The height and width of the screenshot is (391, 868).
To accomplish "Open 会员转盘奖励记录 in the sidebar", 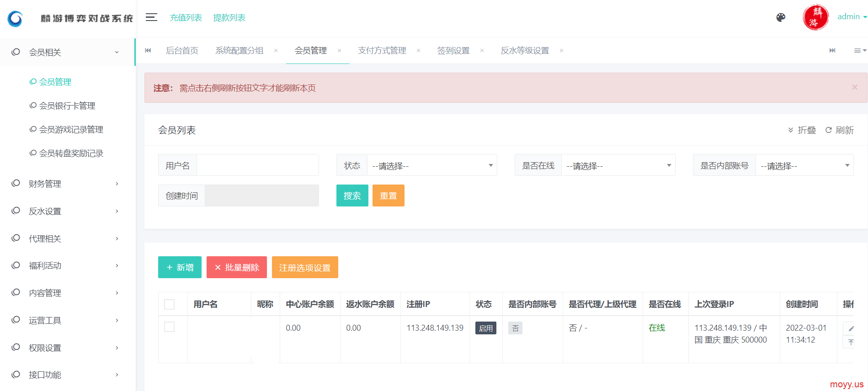I will [71, 153].
